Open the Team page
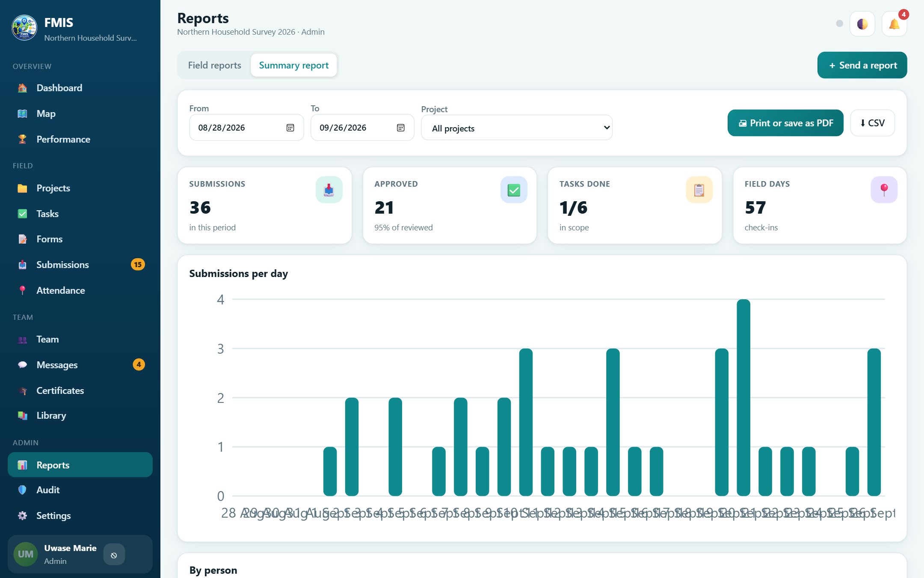This screenshot has height=578, width=924. click(x=80, y=339)
